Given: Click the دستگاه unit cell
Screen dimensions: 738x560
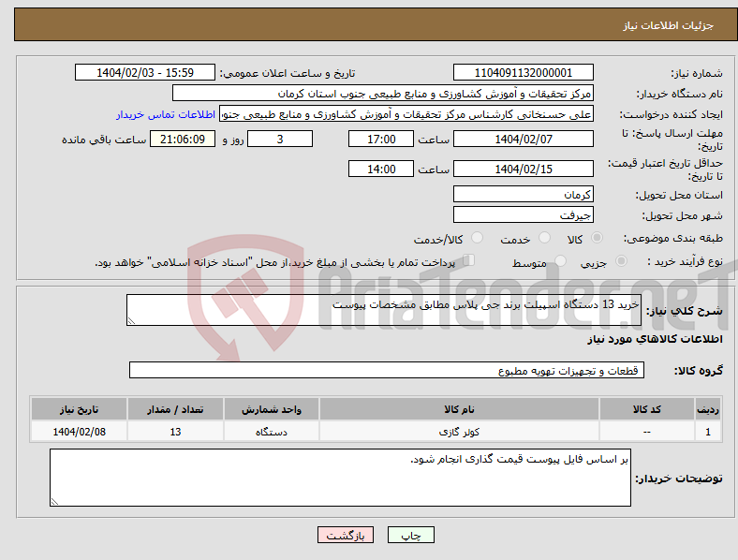Looking at the screenshot, I should tap(272, 431).
